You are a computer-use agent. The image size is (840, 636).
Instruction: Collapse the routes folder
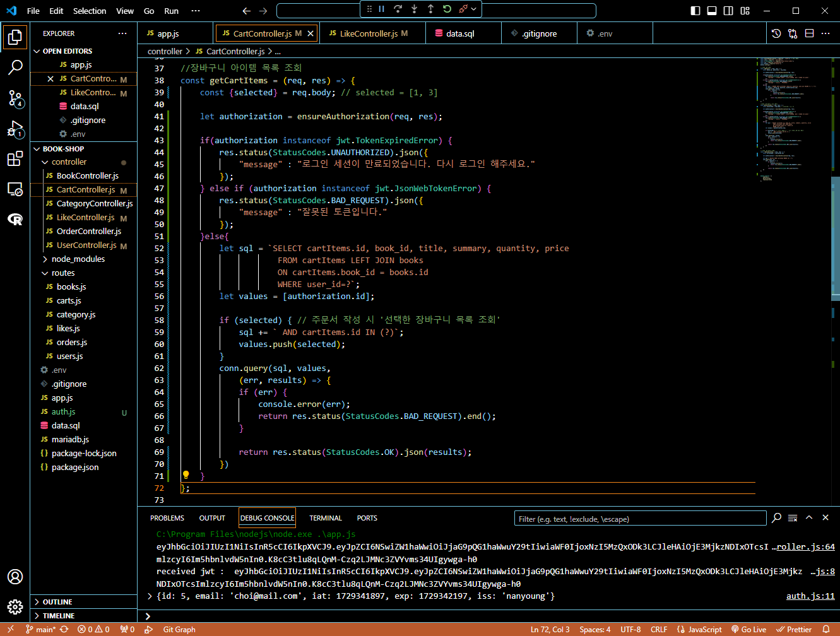(84, 273)
